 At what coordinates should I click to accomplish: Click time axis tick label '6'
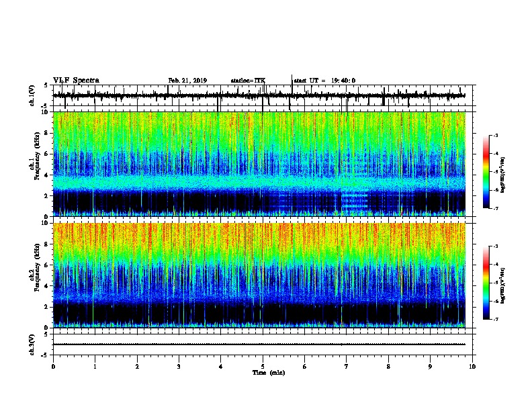point(305,367)
